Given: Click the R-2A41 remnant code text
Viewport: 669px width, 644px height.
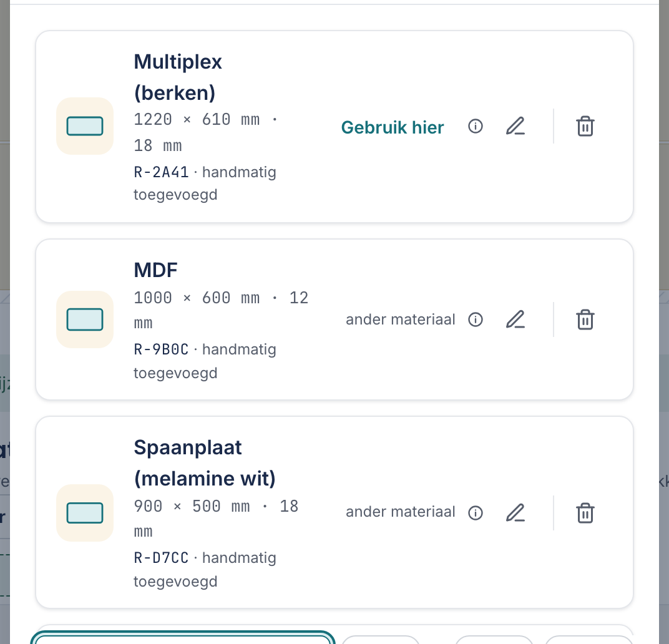Looking at the screenshot, I should pyautogui.click(x=161, y=172).
